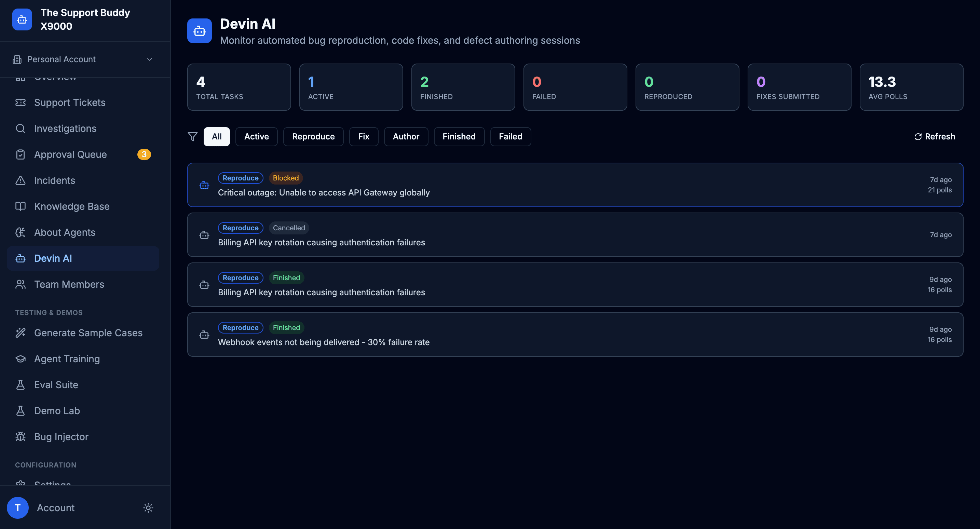This screenshot has width=980, height=529.
Task: Filter tasks by Fix
Action: pos(364,137)
